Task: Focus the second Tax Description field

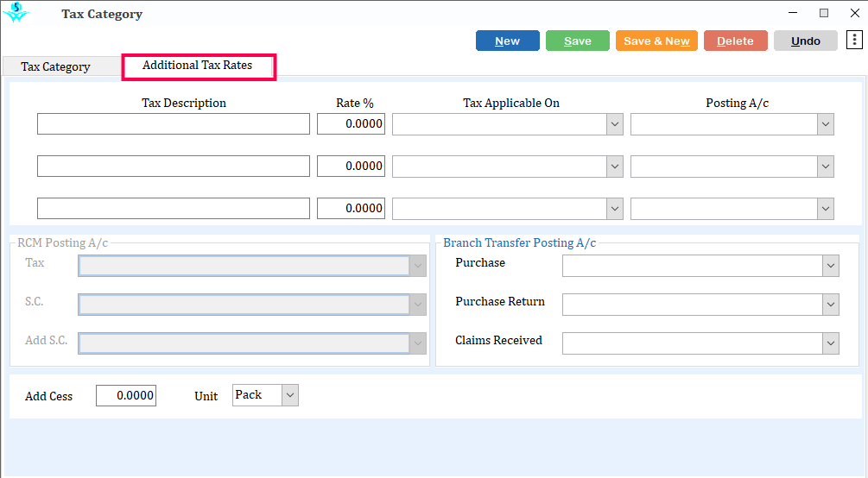Action: coord(174,166)
